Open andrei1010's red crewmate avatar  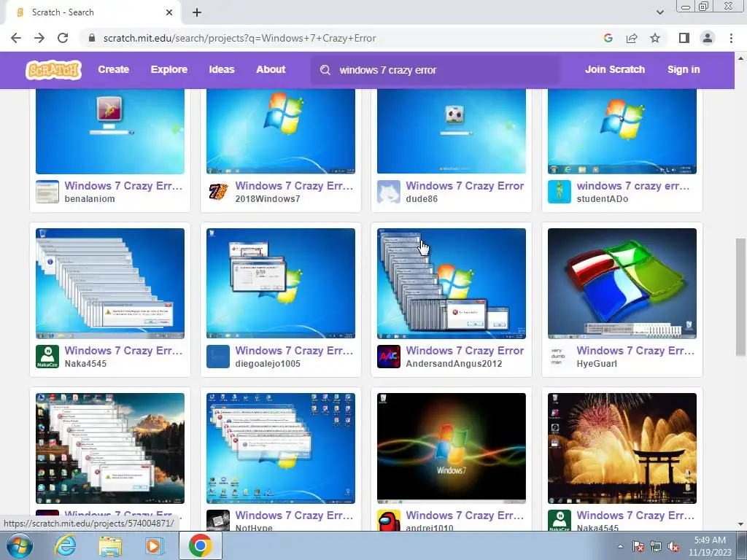click(x=389, y=521)
